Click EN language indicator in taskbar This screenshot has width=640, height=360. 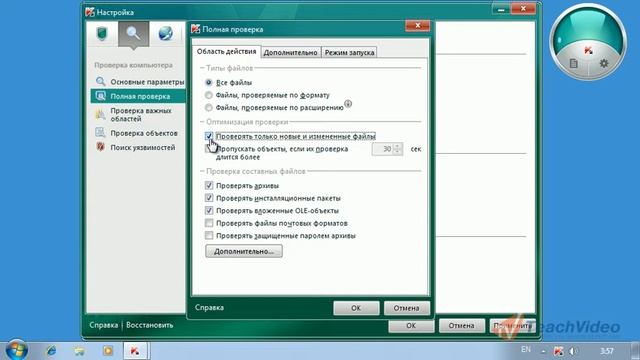click(x=526, y=350)
